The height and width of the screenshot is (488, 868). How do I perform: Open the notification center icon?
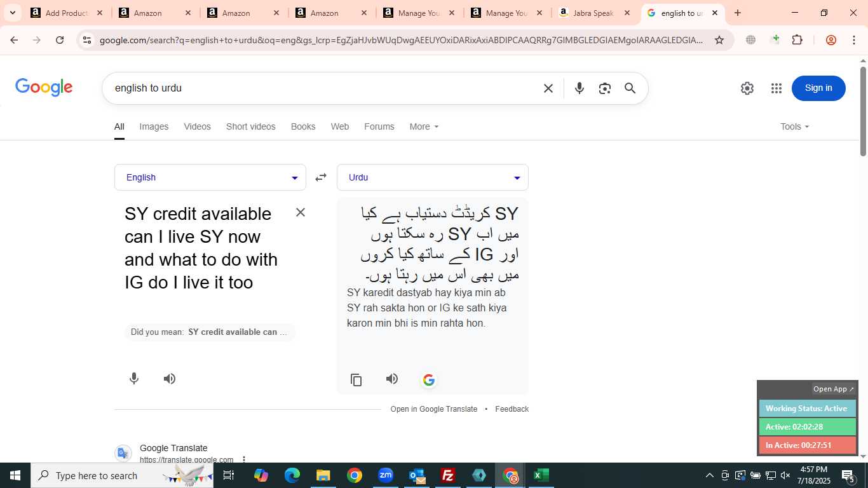(848, 475)
